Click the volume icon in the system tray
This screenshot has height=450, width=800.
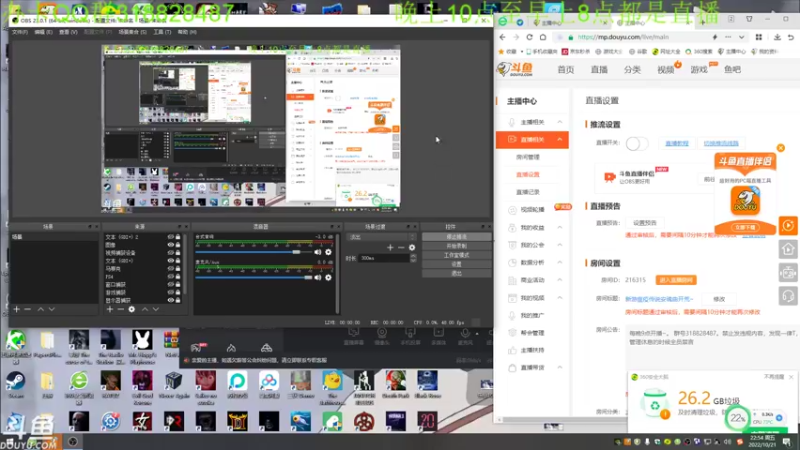pyautogui.click(x=728, y=442)
